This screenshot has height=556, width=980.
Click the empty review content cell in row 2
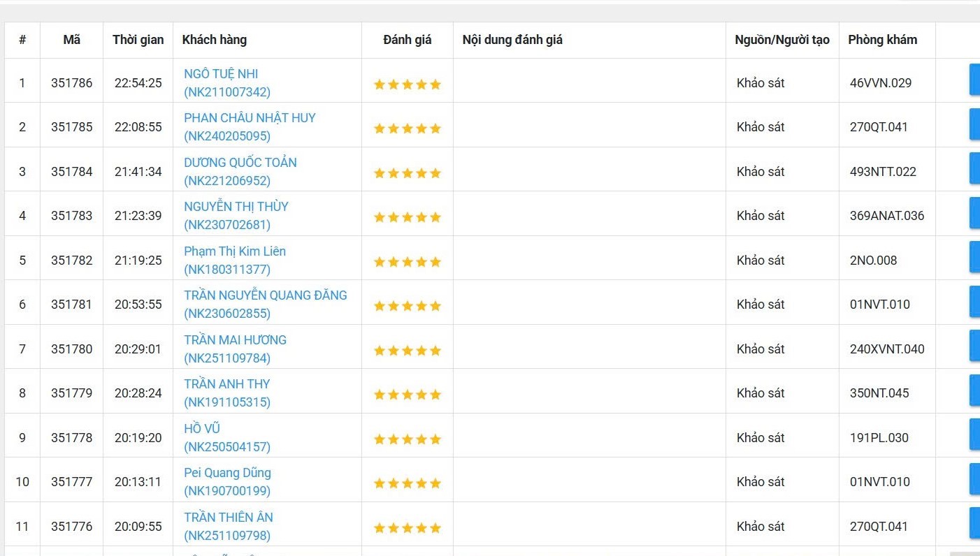(589, 127)
